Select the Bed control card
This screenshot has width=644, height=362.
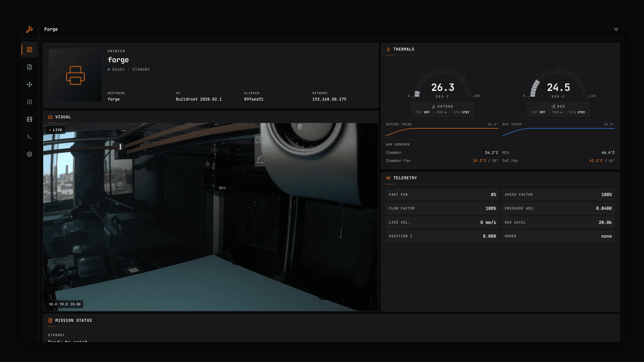558,109
